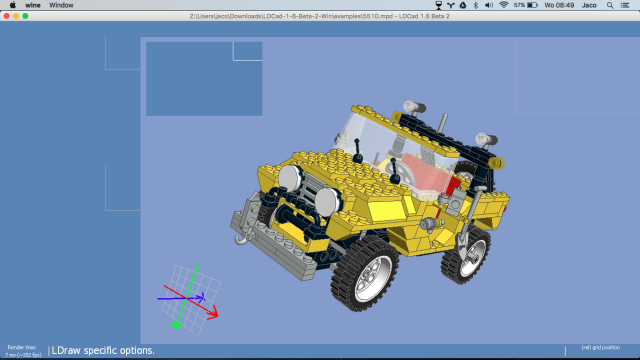Viewport: 640px width, 360px height.
Task: Open Spotlight search magnifier
Action: 610,5
